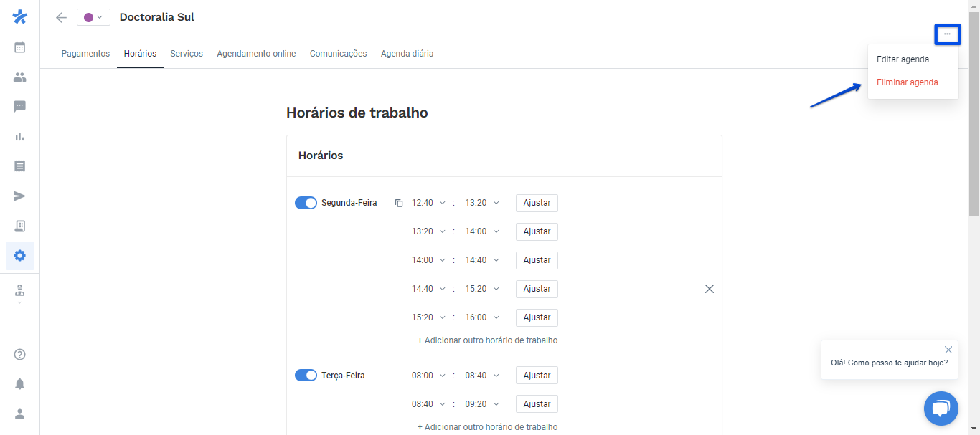Remove the 14:40 to 15:20 time slot
This screenshot has height=435, width=980.
coord(710,289)
